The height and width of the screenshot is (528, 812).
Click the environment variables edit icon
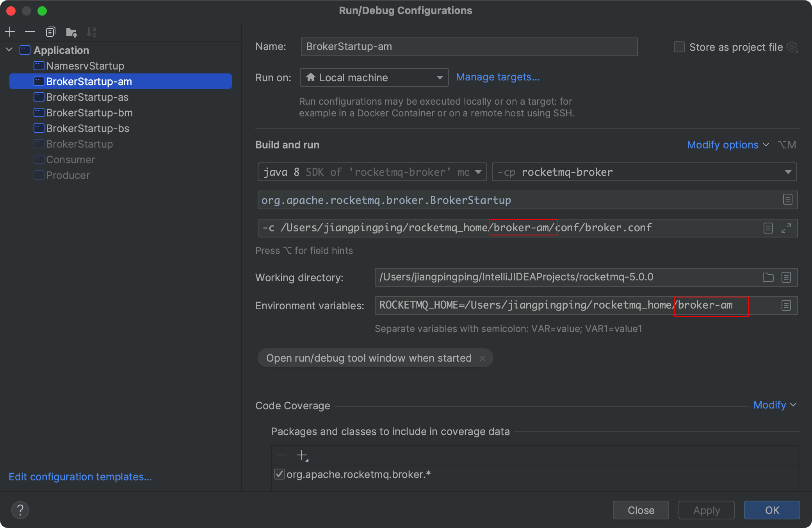[786, 305]
